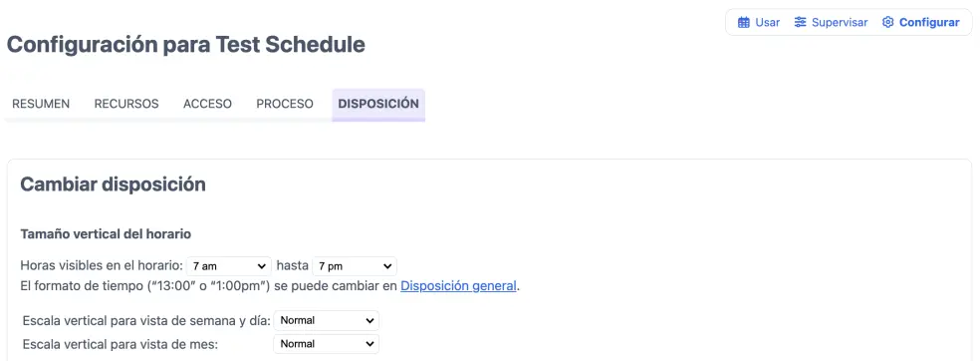
Task: Select the Configurar text label
Action: click(929, 23)
